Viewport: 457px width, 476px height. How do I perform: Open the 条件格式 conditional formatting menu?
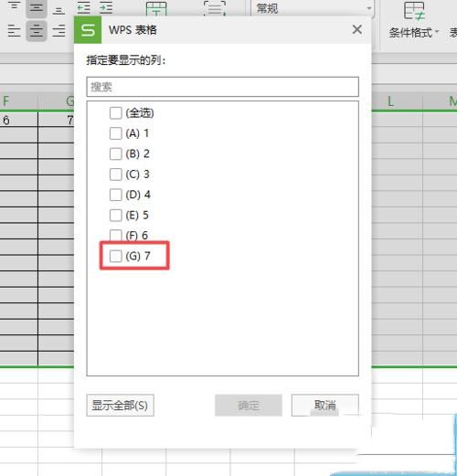point(414,32)
